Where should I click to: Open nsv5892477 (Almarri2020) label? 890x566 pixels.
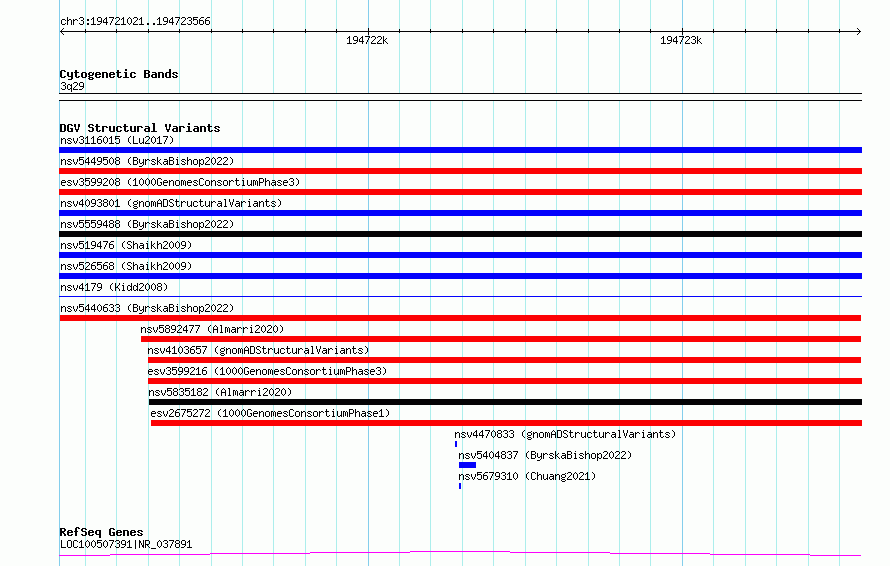tap(212, 329)
